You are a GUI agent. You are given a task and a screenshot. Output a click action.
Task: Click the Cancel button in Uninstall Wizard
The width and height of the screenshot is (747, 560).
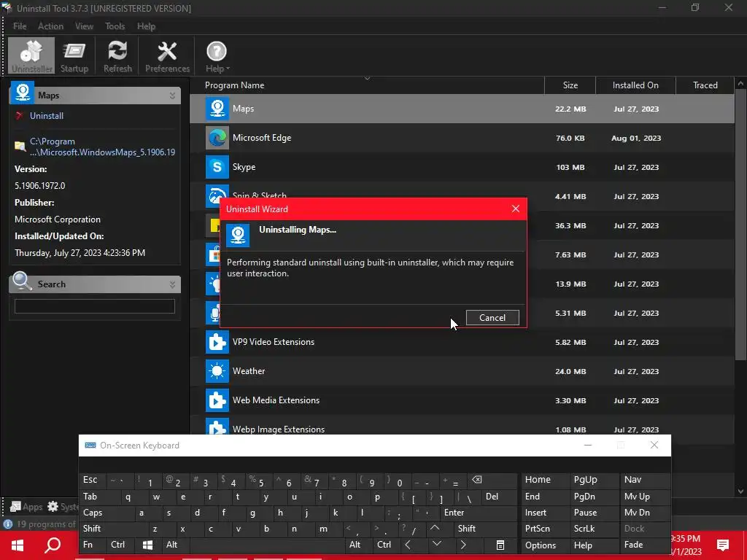click(492, 318)
